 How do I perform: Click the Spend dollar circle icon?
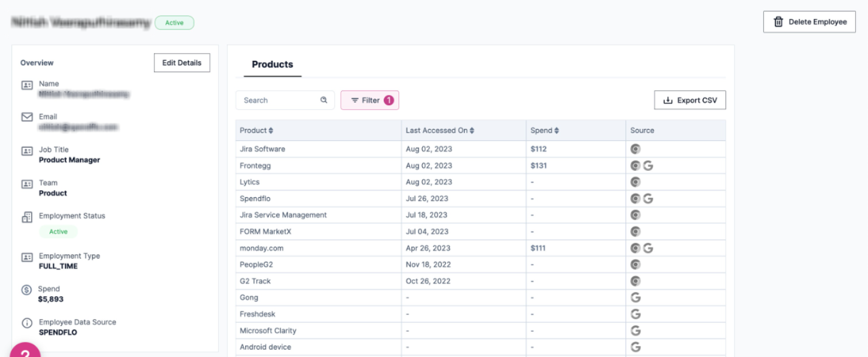(x=27, y=290)
